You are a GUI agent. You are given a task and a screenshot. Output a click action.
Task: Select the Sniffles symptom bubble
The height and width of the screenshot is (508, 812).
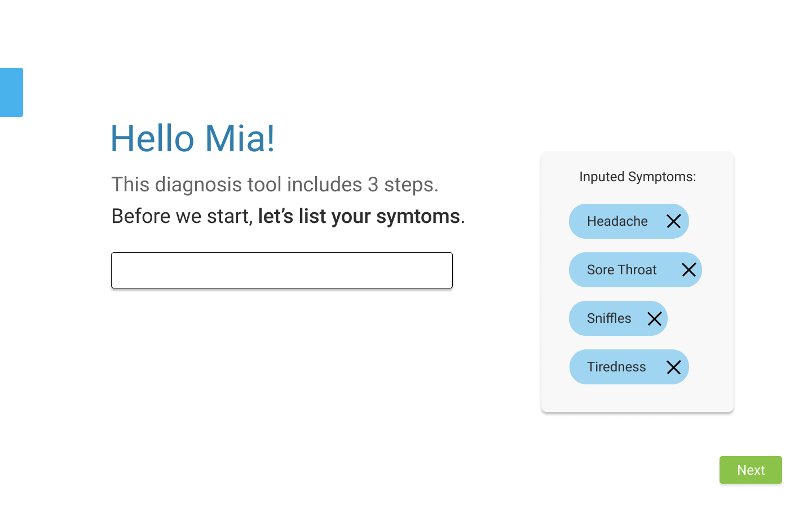click(x=610, y=318)
